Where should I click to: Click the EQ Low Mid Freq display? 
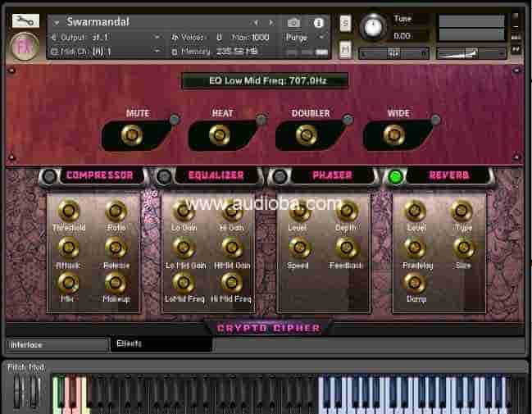(266, 80)
